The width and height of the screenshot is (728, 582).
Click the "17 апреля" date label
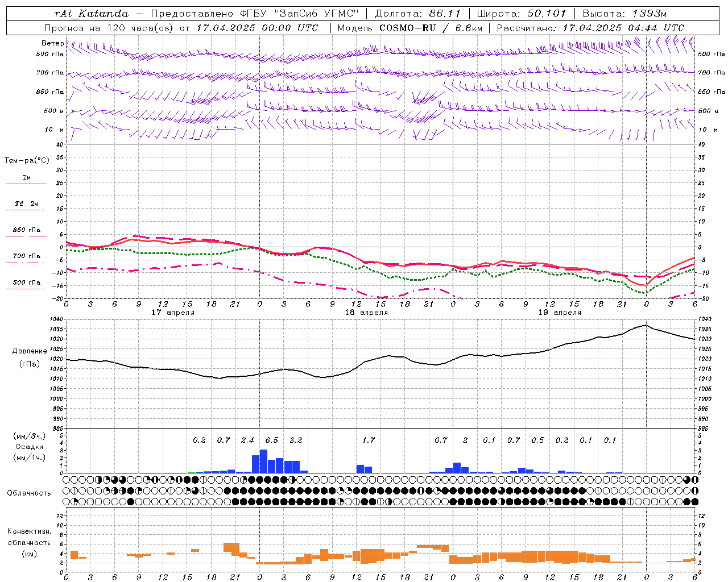(x=173, y=313)
